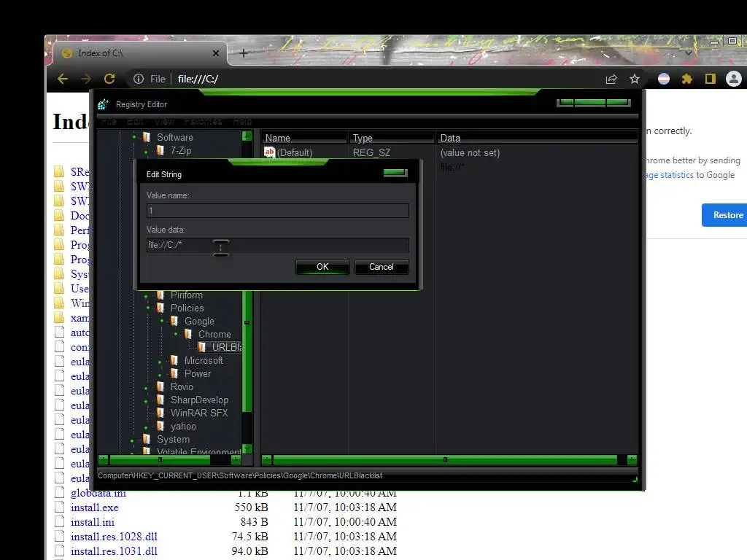Click Chrome's forward arrow icon
Viewport: 747px width, 560px height.
86,79
